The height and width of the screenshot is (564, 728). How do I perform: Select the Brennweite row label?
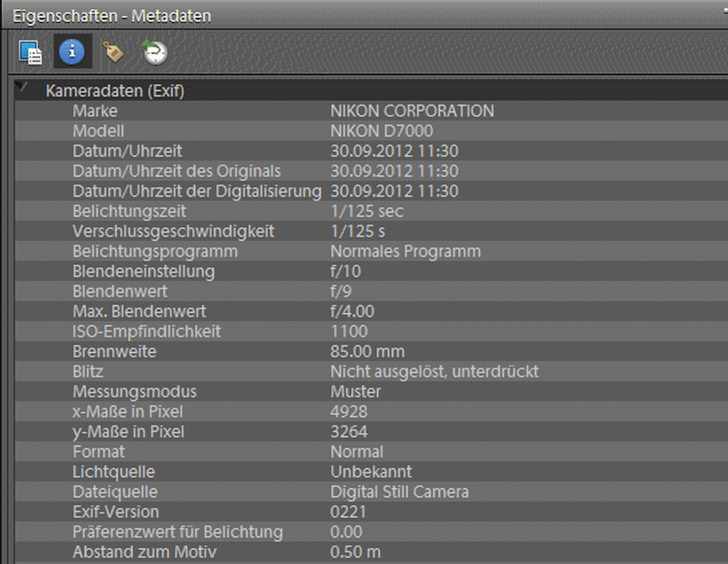click(114, 352)
